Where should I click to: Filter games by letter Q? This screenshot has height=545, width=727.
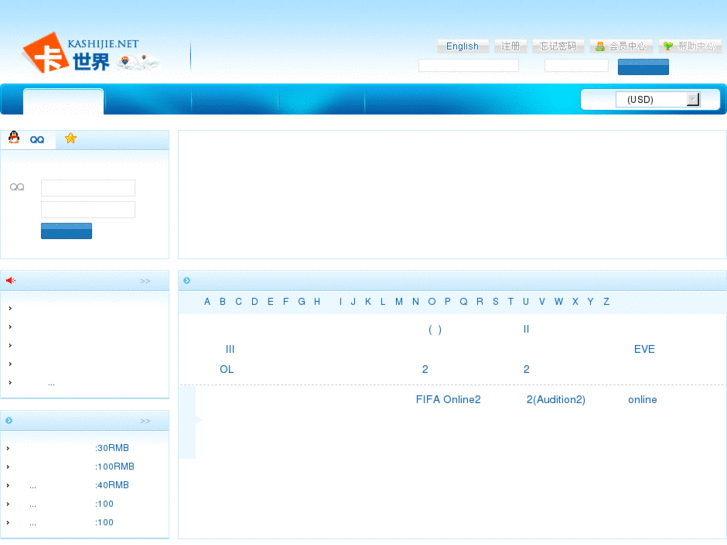coord(464,301)
